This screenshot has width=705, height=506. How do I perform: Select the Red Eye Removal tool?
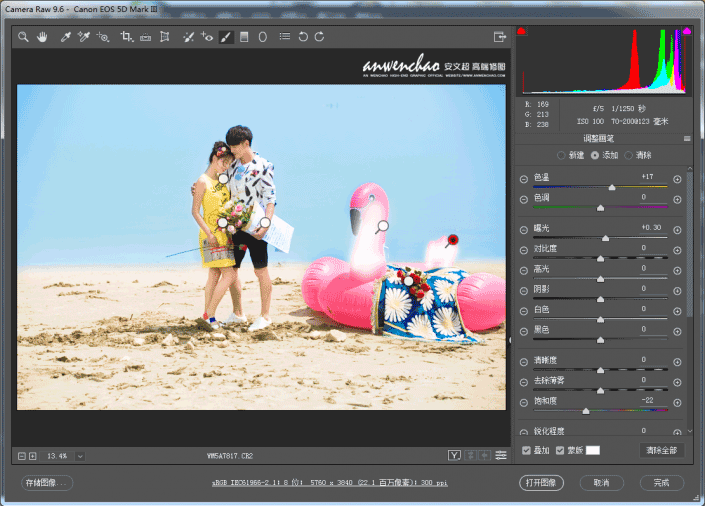207,37
